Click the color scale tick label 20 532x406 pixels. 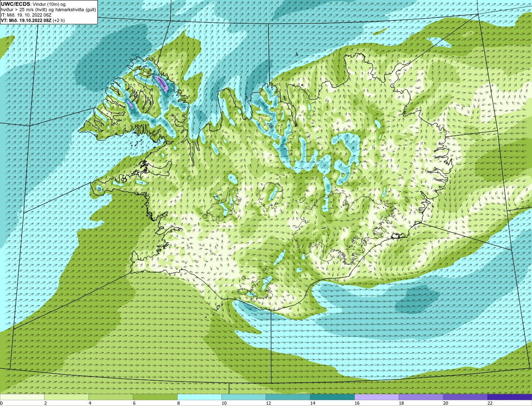[446, 403]
